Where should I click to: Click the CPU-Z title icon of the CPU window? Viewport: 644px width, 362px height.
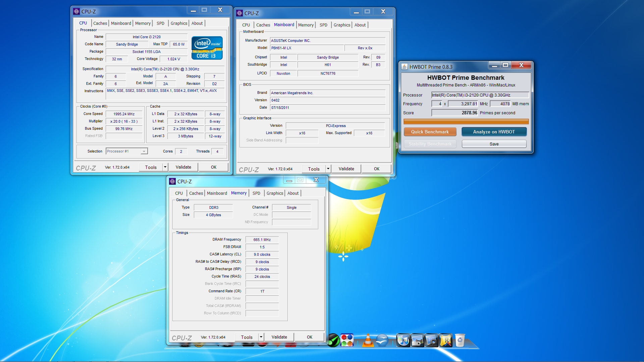pos(76,11)
